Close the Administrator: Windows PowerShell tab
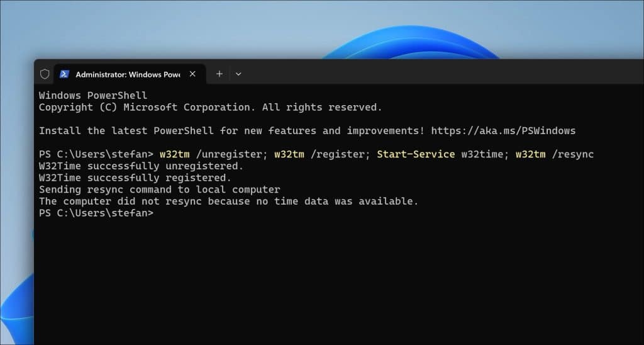The width and height of the screenshot is (644, 345). click(x=192, y=74)
